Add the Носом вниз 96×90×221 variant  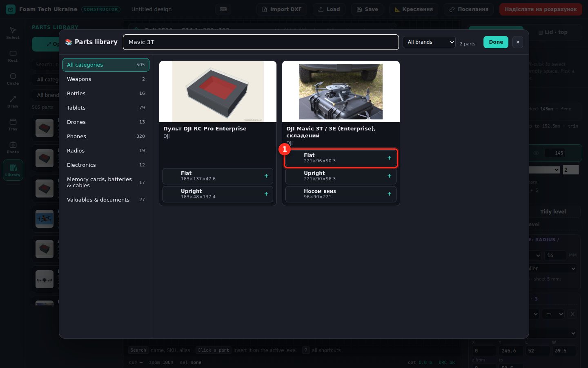click(x=341, y=194)
